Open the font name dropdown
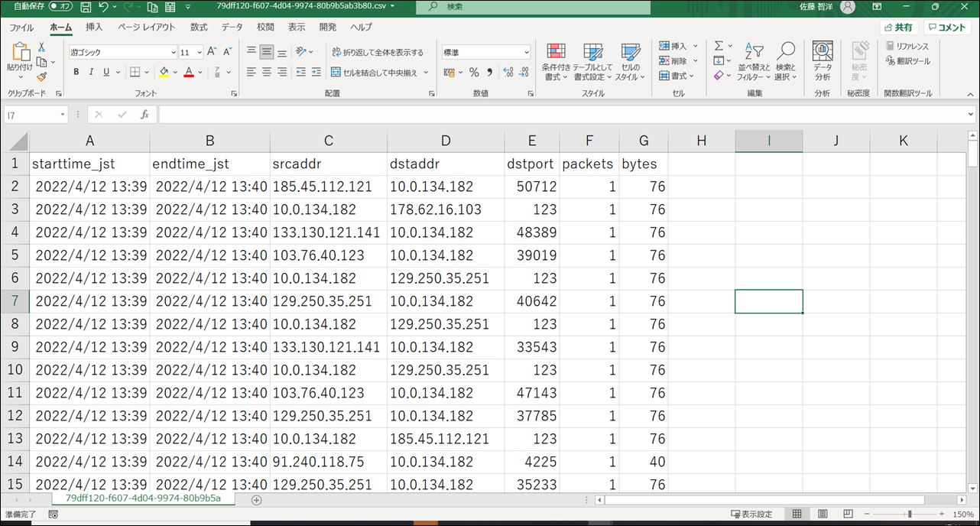The image size is (980, 526). coord(174,53)
